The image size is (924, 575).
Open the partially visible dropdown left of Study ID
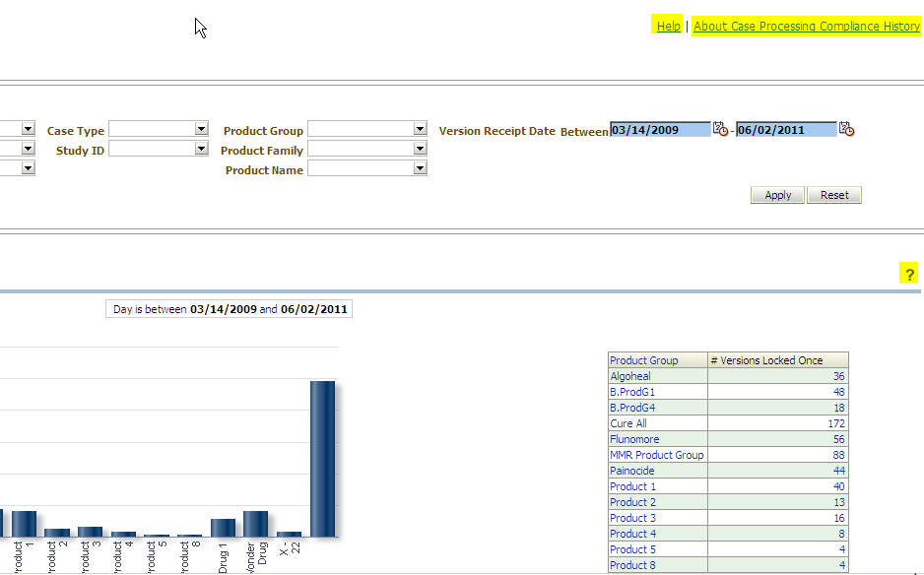(28, 149)
